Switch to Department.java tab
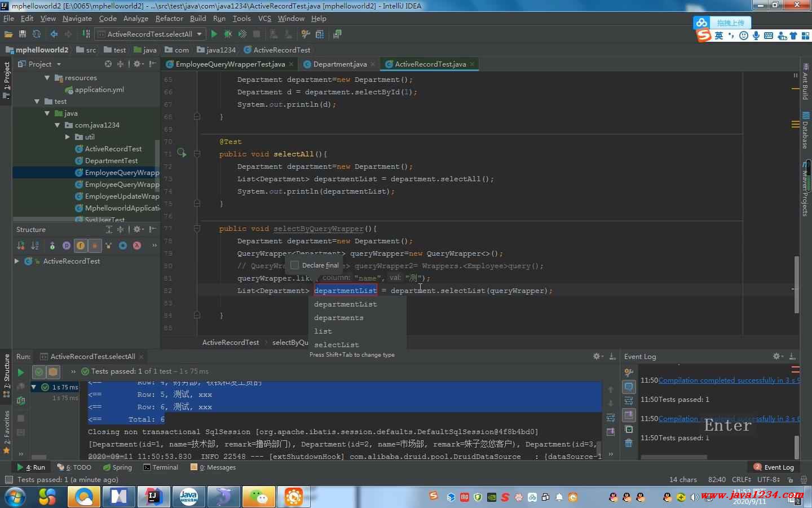The image size is (812, 508). [340, 64]
